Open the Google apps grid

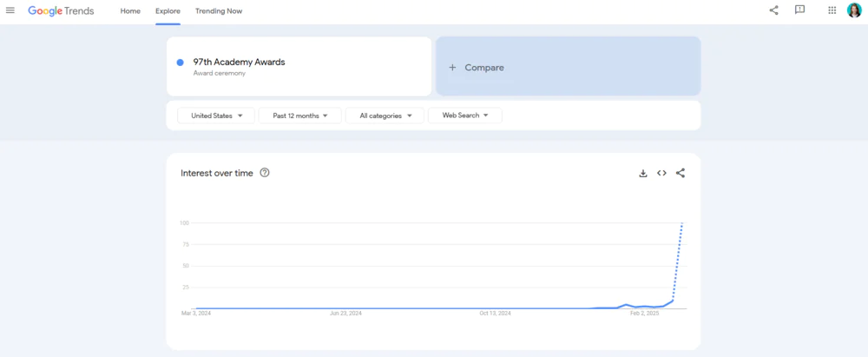pyautogui.click(x=832, y=10)
